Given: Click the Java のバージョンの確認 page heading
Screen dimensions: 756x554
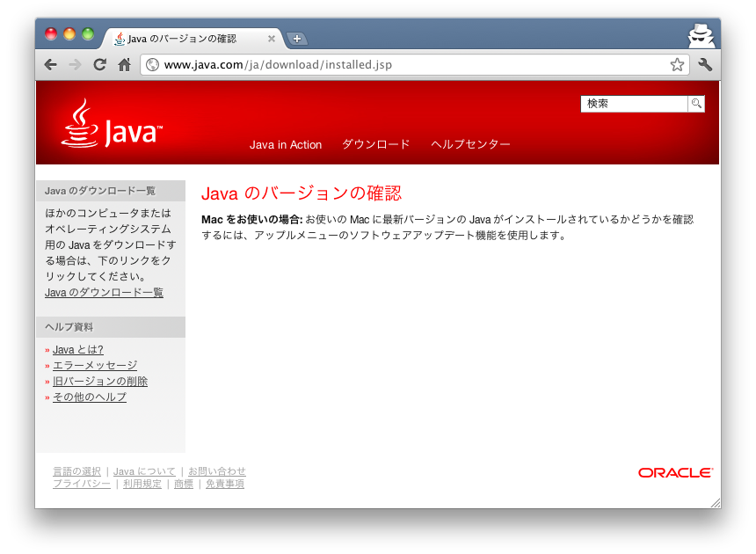Looking at the screenshot, I should tap(302, 193).
